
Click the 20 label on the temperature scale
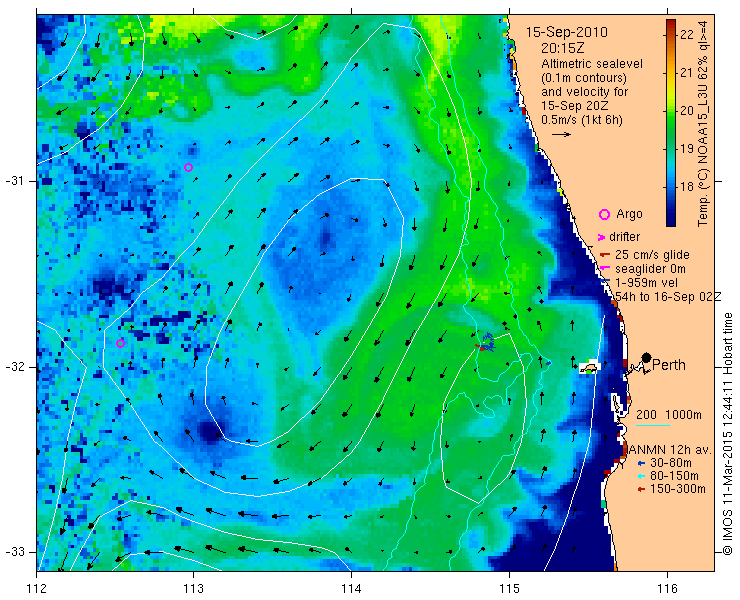pyautogui.click(x=687, y=110)
